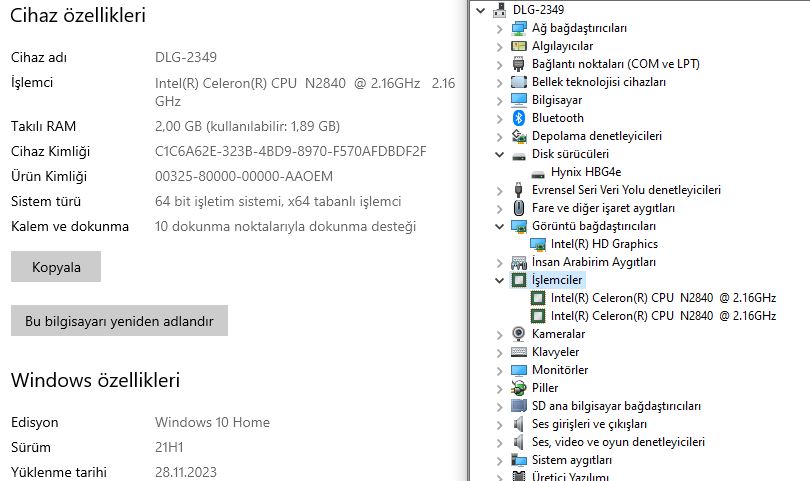Viewport: 810px width, 481px height.
Task: Click the Sistem türü value text
Action: coord(278,201)
